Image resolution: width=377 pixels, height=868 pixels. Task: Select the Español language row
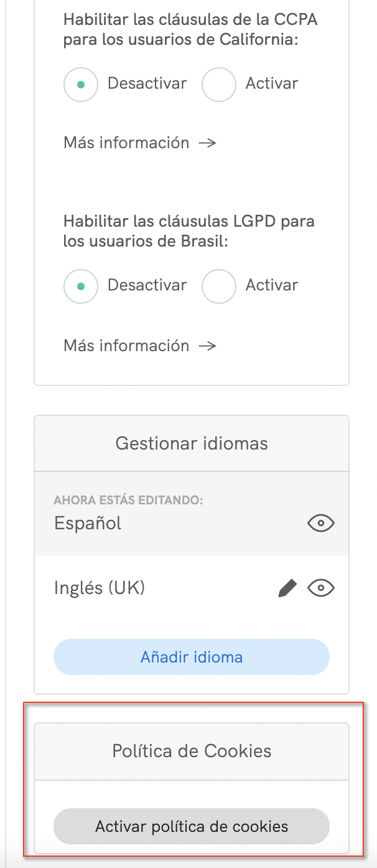click(88, 524)
